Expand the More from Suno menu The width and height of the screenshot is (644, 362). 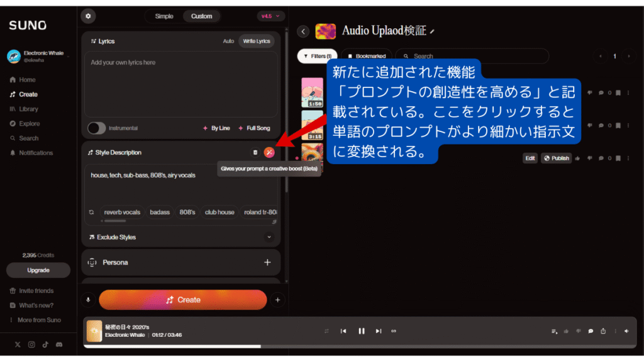coord(36,320)
